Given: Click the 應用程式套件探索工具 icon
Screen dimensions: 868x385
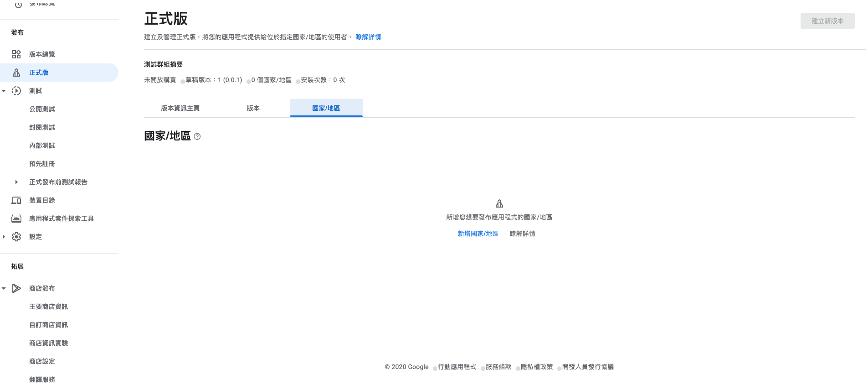Looking at the screenshot, I should tap(16, 219).
